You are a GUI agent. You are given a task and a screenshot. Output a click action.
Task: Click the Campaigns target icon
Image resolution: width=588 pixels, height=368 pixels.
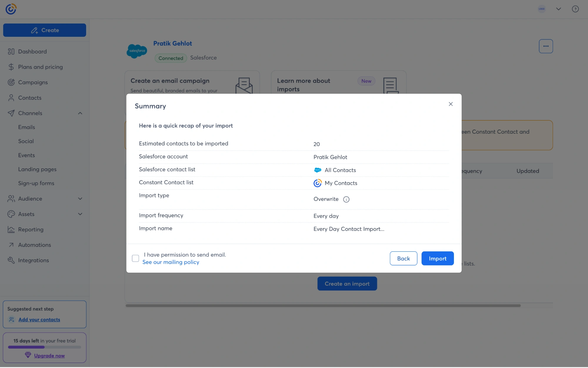(x=11, y=82)
